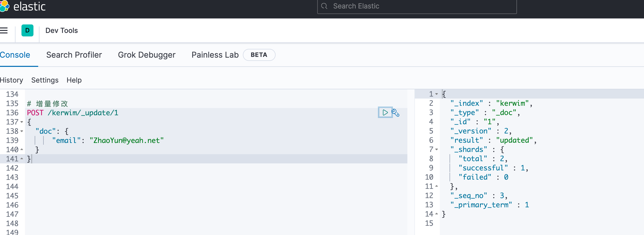This screenshot has height=235, width=644.
Task: Click the "_id" : "1" response line
Action: coord(475,122)
